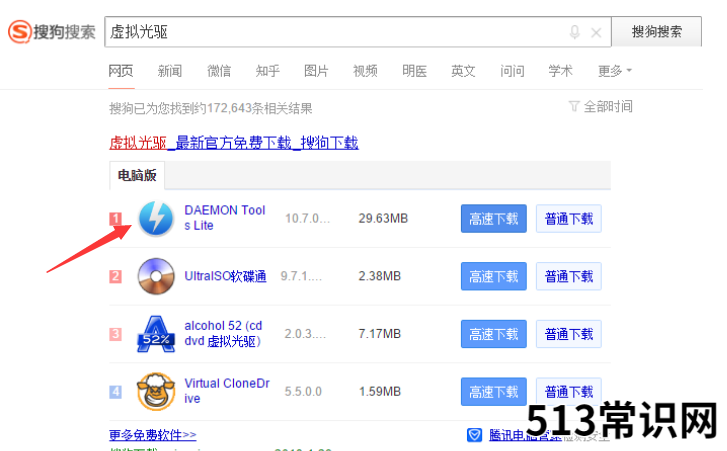The width and height of the screenshot is (727, 451).
Task: Click the DAEMON Tools Lite lightning icon
Action: point(156,218)
